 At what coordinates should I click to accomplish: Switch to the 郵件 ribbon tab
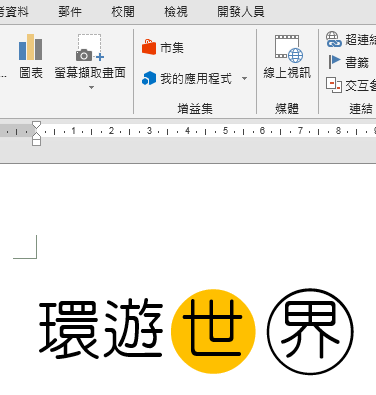coord(70,12)
